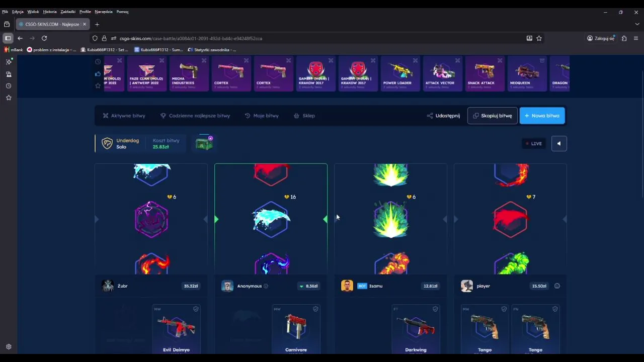Click Żubr player avatar
644x362 pixels.
point(108,286)
